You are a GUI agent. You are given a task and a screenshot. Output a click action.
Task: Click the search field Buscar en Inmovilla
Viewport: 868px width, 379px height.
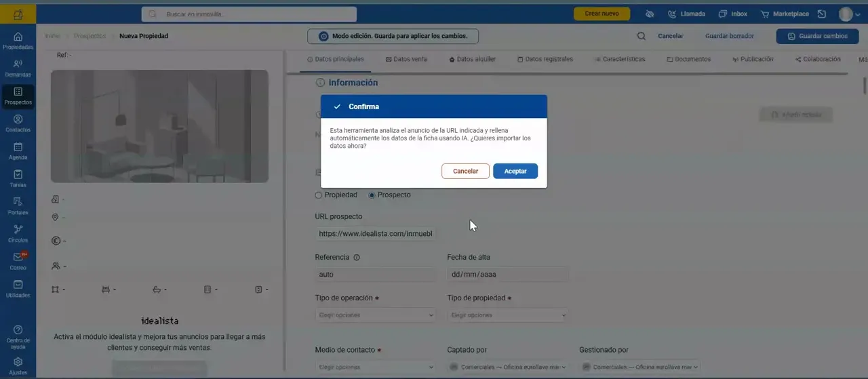[249, 14]
